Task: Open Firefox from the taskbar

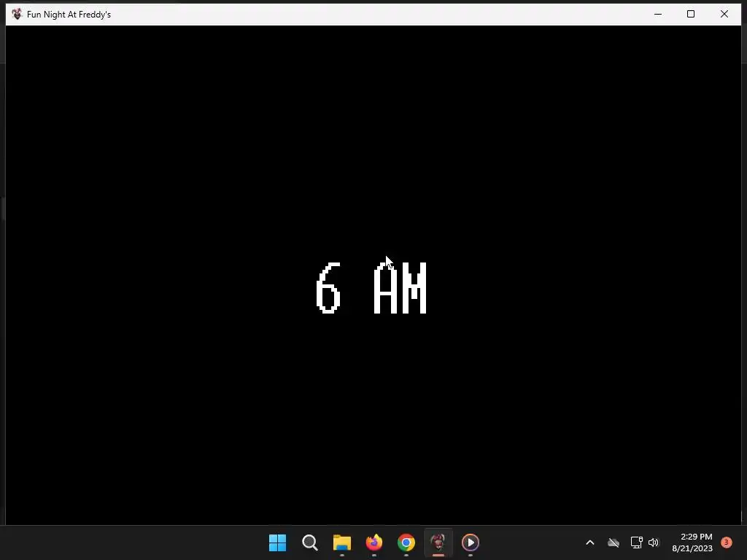Action: pos(374,542)
